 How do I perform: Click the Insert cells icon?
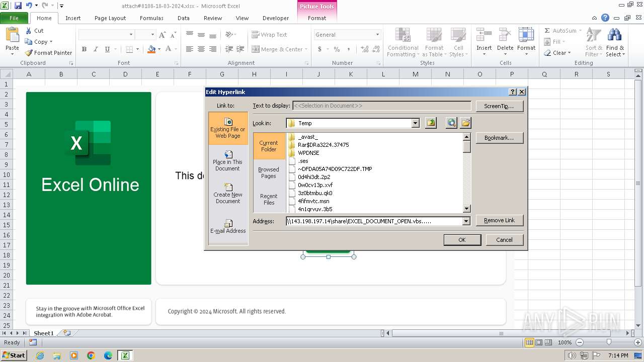tap(484, 35)
